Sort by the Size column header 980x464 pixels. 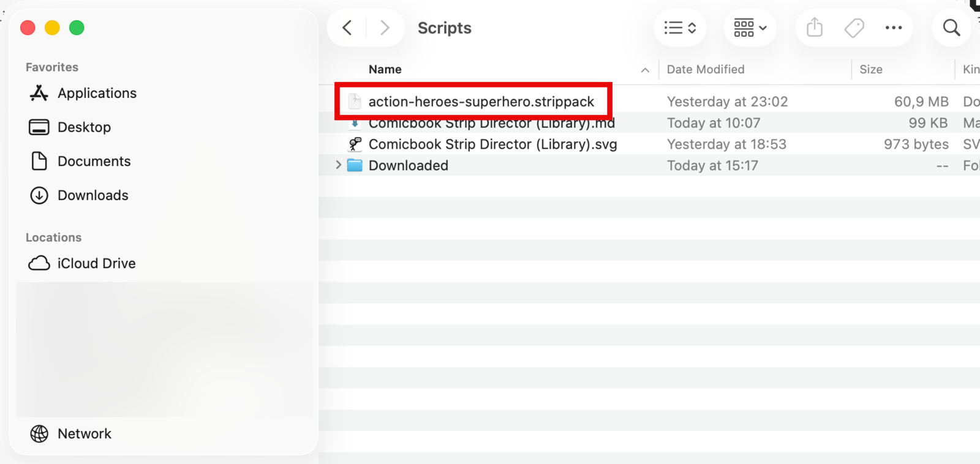pos(871,69)
